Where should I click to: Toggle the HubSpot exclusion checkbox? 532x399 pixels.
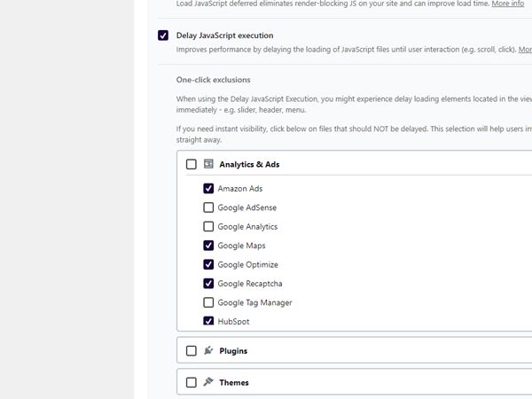pyautogui.click(x=208, y=321)
